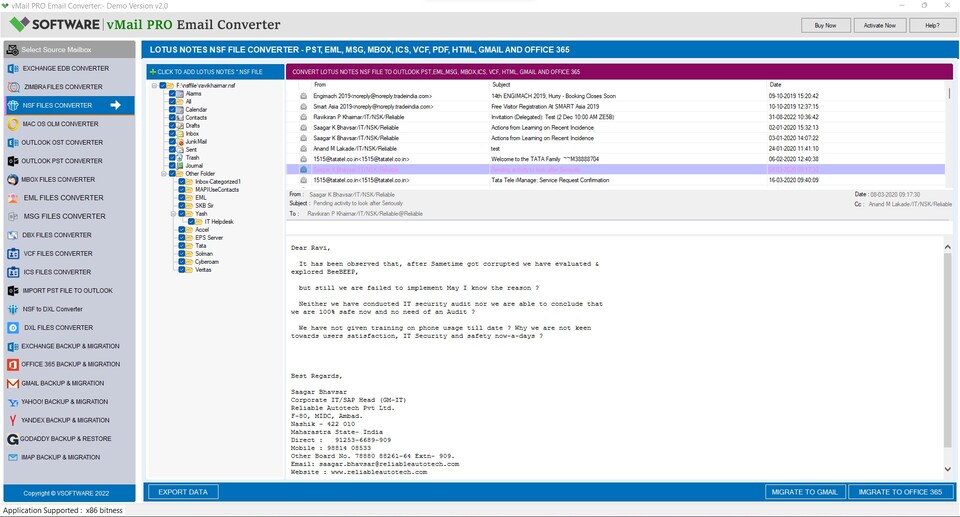The height and width of the screenshot is (517, 960).
Task: Sort email list by Date column
Action: [x=775, y=85]
